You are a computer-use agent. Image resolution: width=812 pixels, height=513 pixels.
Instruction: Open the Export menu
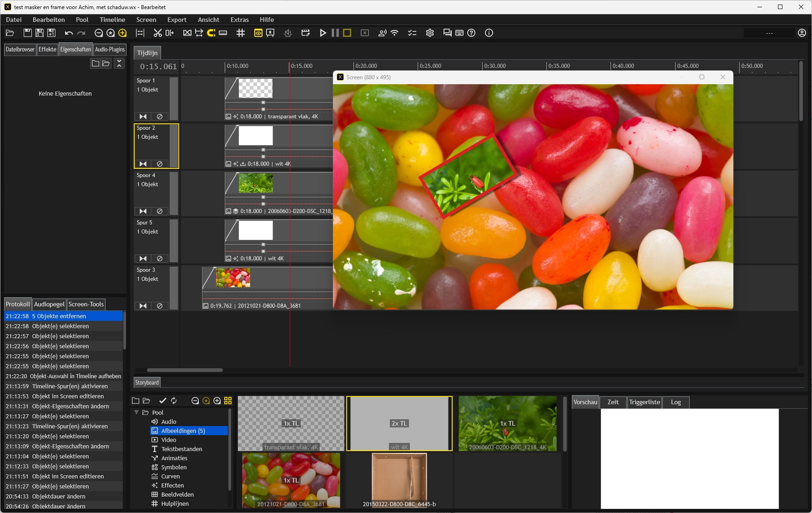(x=177, y=20)
